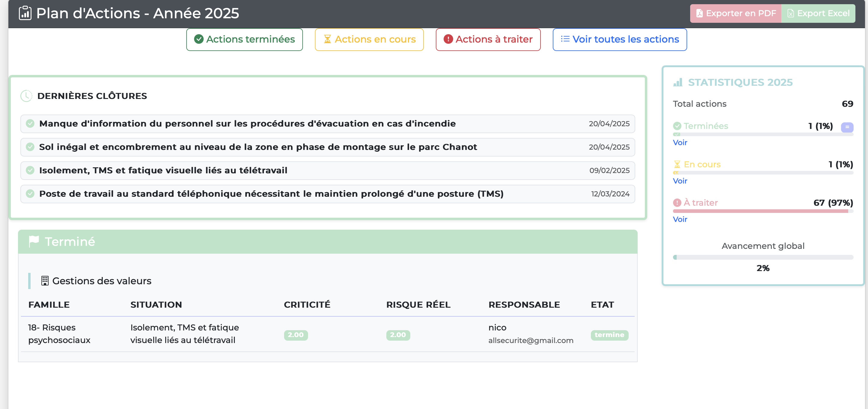Click the Avancement global progress bar
The image size is (868, 409).
[x=763, y=257]
